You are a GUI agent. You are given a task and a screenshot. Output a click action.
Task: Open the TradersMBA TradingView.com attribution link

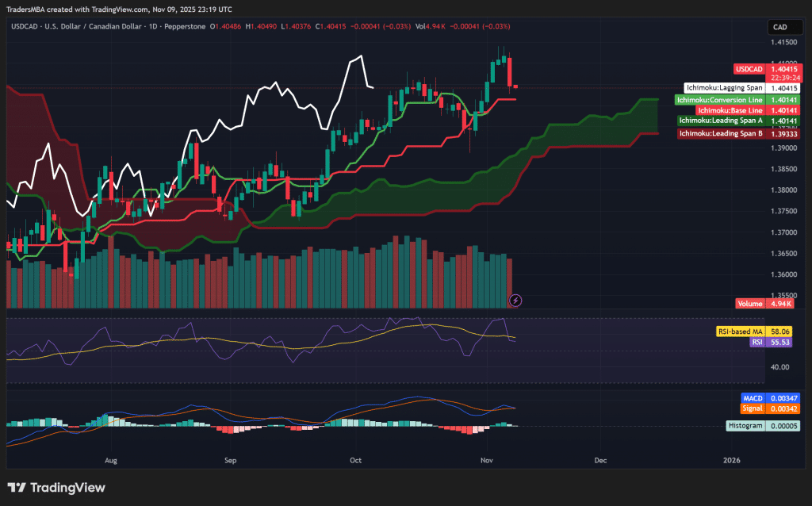pyautogui.click(x=119, y=9)
